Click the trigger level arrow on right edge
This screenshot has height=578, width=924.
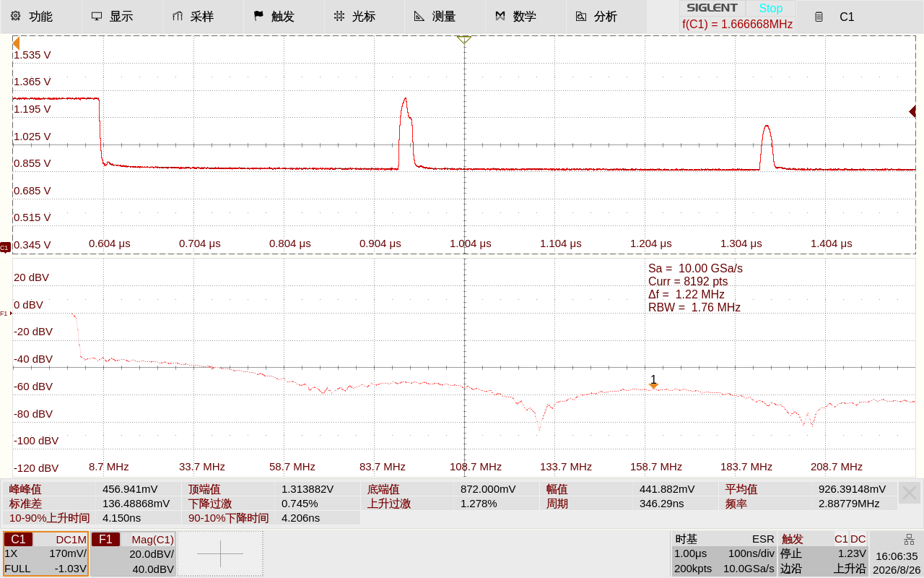coord(912,111)
